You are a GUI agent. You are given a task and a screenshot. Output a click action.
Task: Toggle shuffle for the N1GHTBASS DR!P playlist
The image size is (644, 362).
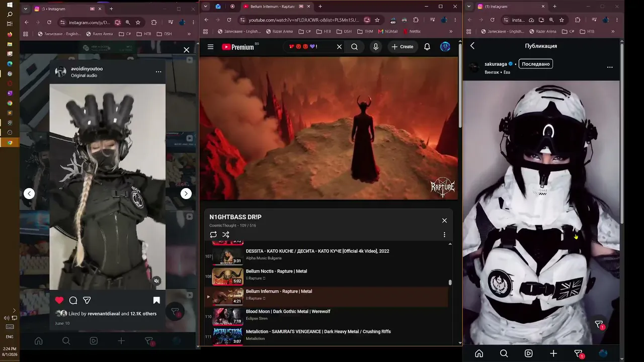point(226,235)
